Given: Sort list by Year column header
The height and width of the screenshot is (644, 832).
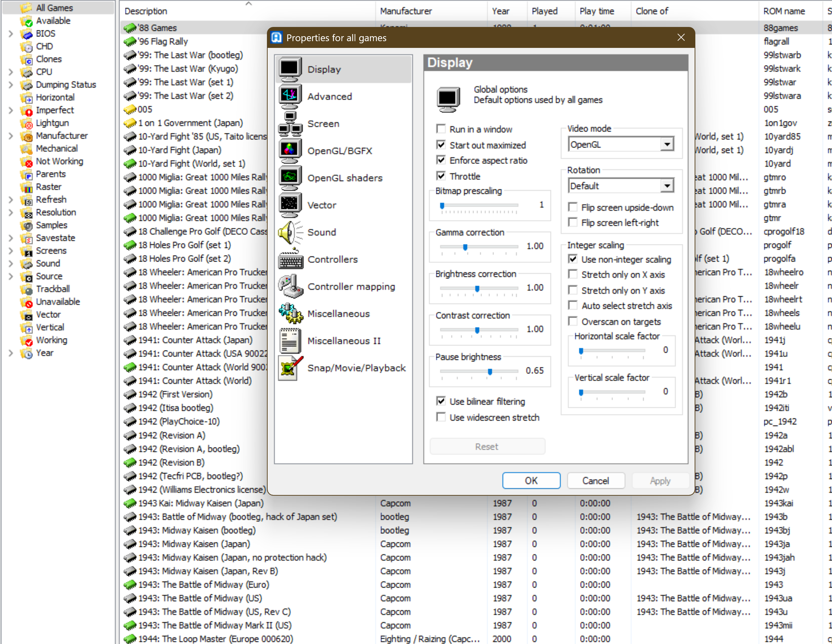Looking at the screenshot, I should pos(507,11).
